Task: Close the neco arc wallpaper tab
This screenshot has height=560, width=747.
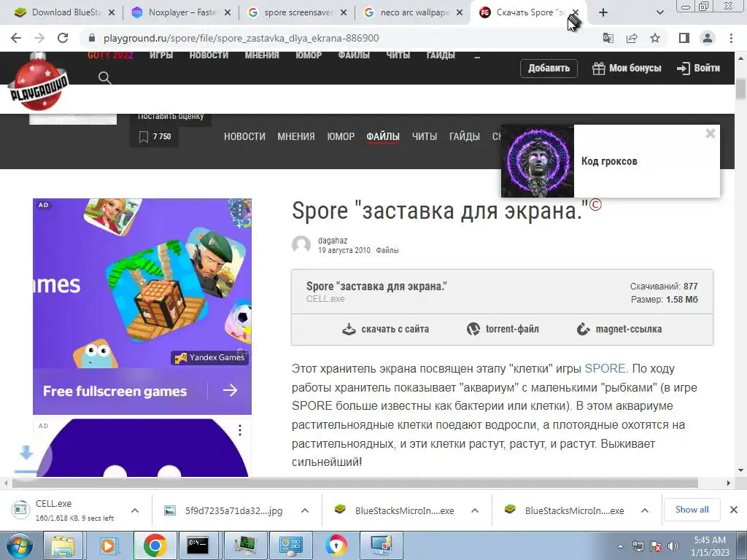Action: point(460,12)
